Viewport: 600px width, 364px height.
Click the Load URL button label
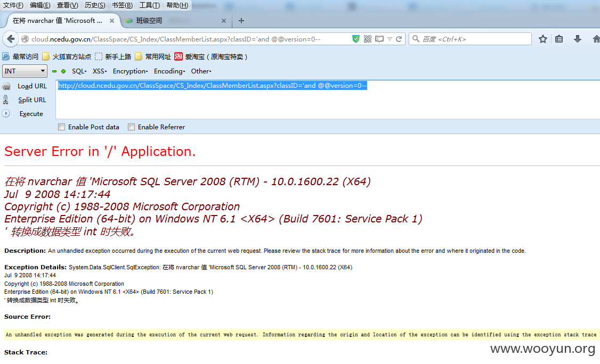pos(32,86)
